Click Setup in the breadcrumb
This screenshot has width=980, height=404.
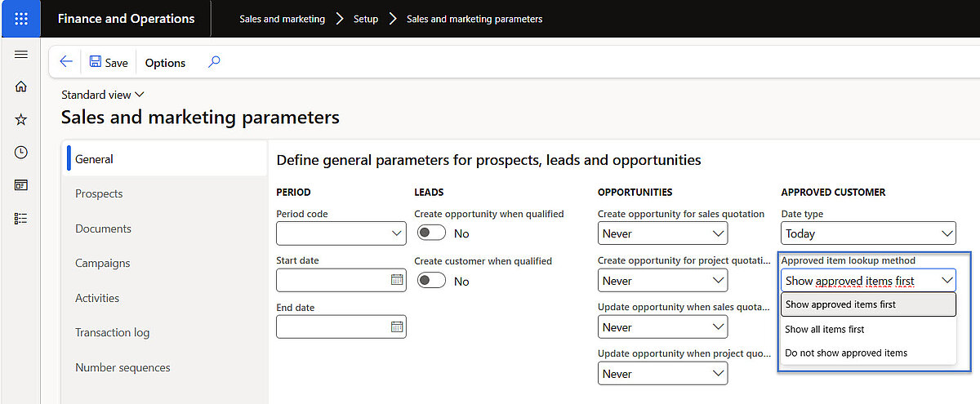click(x=365, y=19)
